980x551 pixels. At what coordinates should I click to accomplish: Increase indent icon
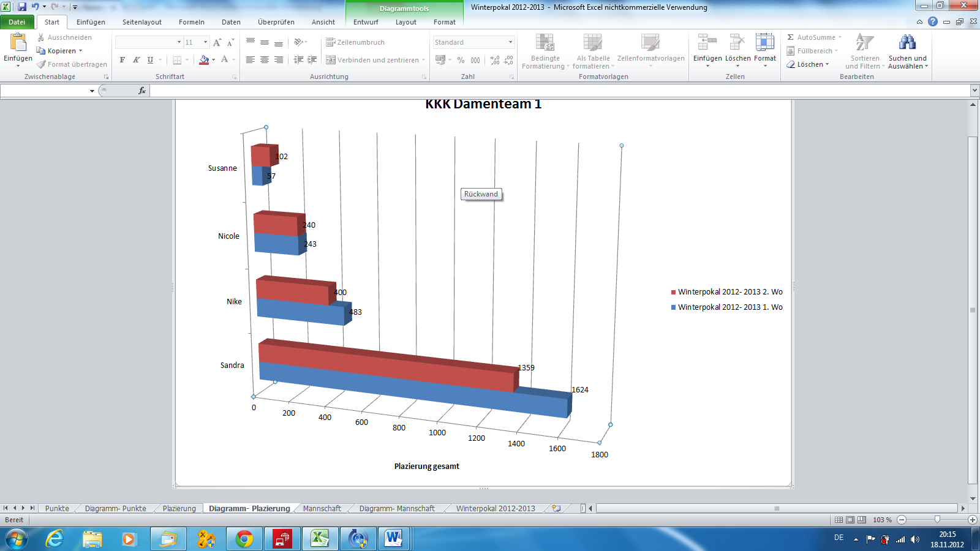tap(312, 60)
